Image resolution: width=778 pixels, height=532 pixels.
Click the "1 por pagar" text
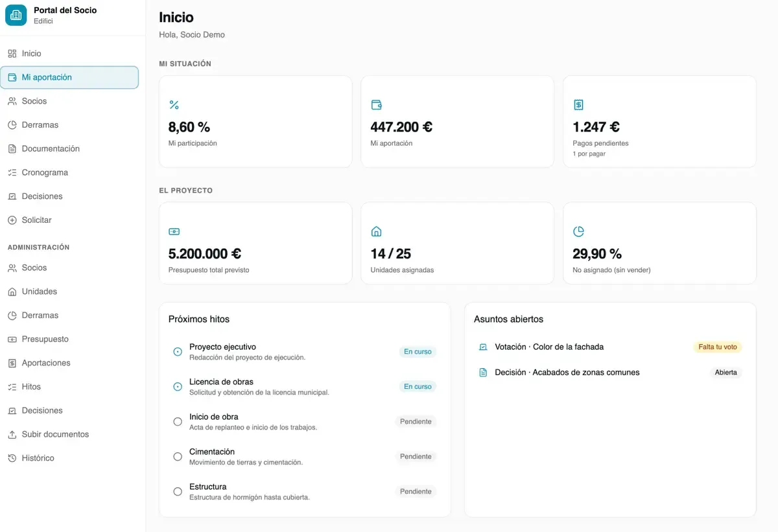pos(589,154)
